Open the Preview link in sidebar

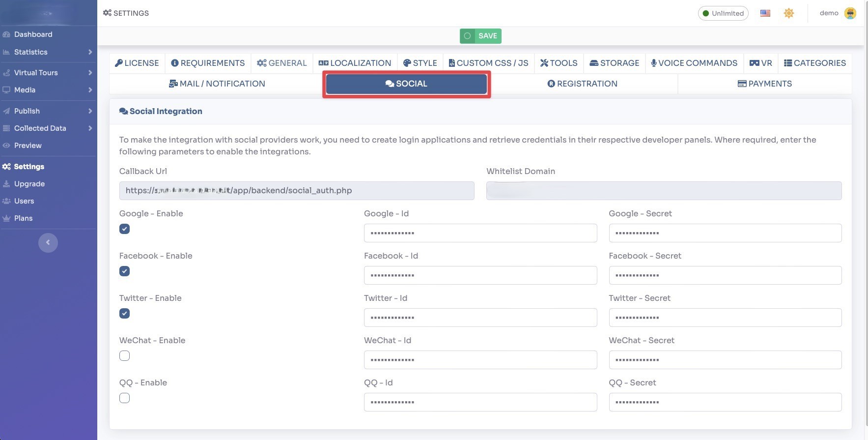point(28,146)
